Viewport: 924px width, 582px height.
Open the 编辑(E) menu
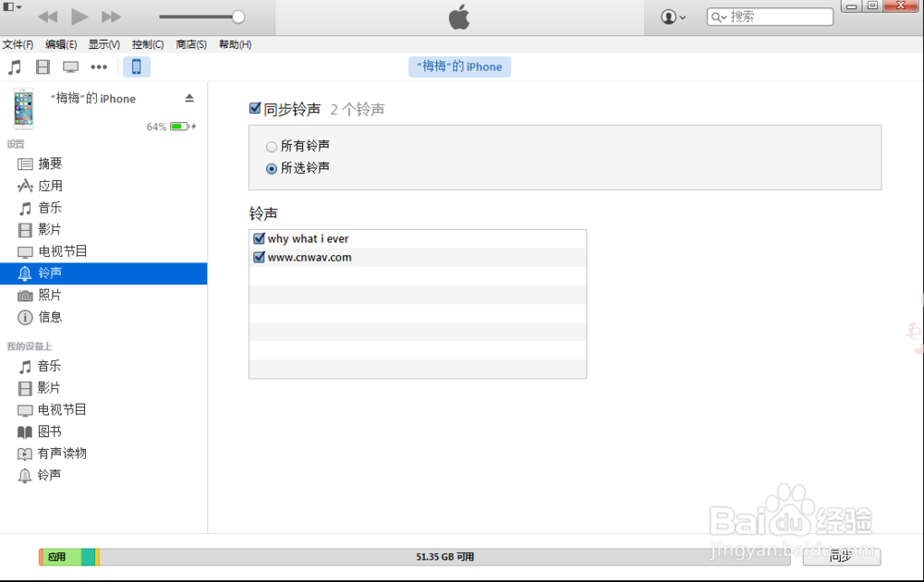(61, 44)
